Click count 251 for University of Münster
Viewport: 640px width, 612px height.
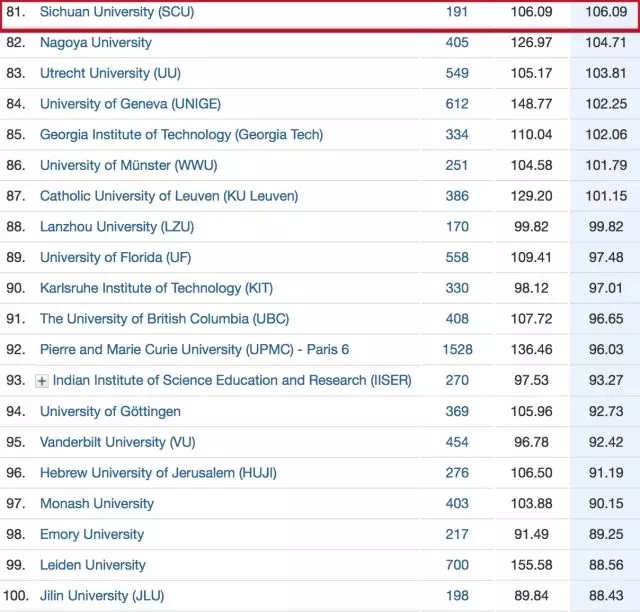coord(457,165)
